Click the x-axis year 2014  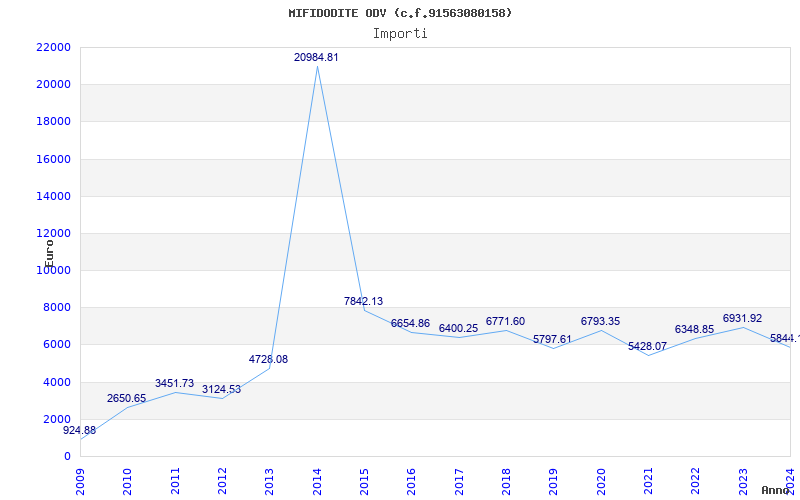point(317,482)
